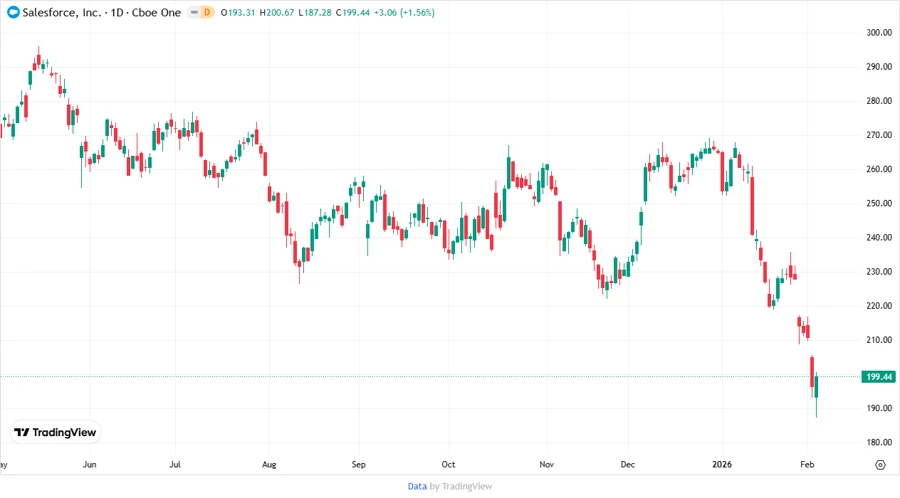Screen dimensions: 900x498
Task: Click the 300.00 price axis label
Action: coord(879,33)
